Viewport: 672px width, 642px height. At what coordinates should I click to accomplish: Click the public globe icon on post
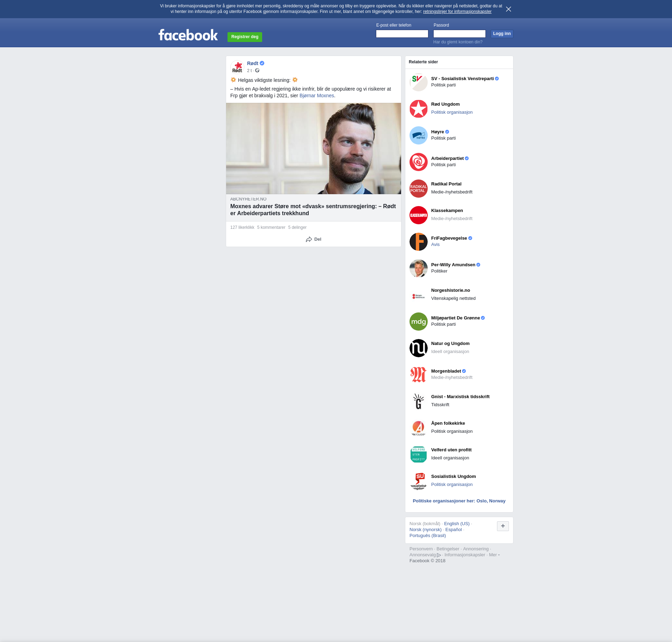point(257,71)
